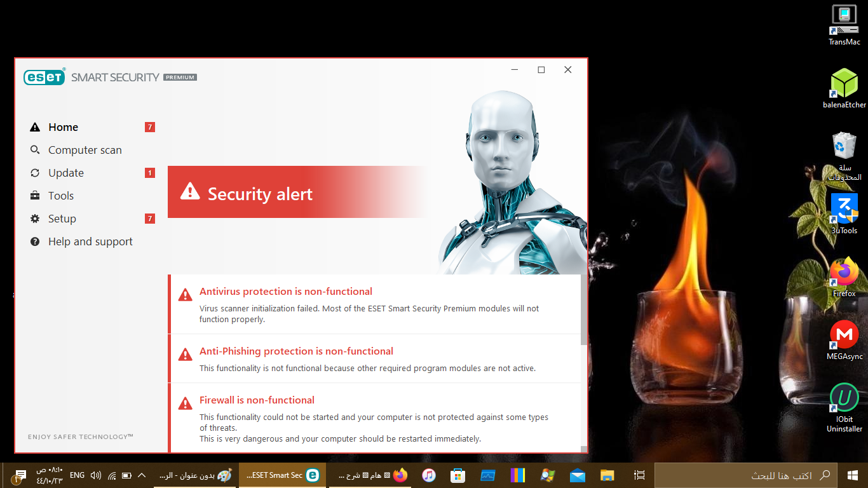Select 'Antivirus protection is non-functional' alert heading

[286, 292]
